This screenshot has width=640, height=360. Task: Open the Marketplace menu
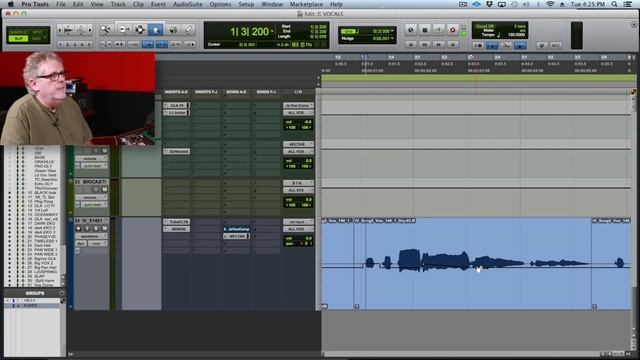(x=306, y=4)
